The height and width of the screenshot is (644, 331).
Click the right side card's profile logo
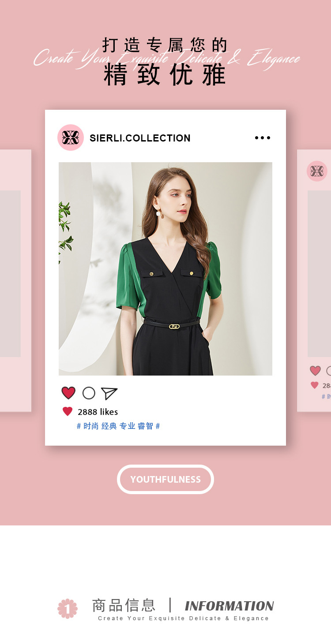[x=317, y=171]
